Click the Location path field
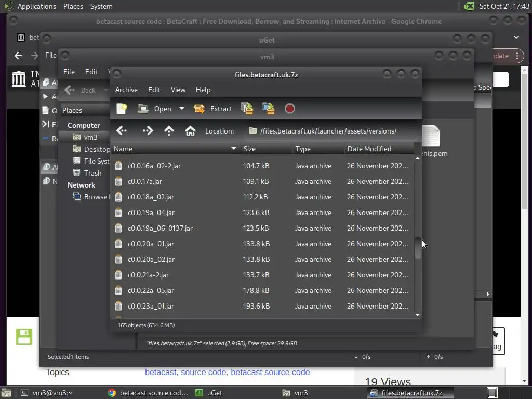The image size is (532, 399). tap(331, 131)
